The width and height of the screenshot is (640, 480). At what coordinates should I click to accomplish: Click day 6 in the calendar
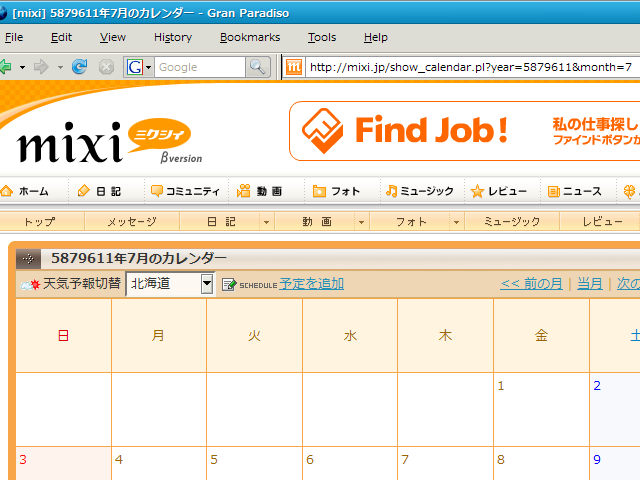pyautogui.click(x=310, y=460)
